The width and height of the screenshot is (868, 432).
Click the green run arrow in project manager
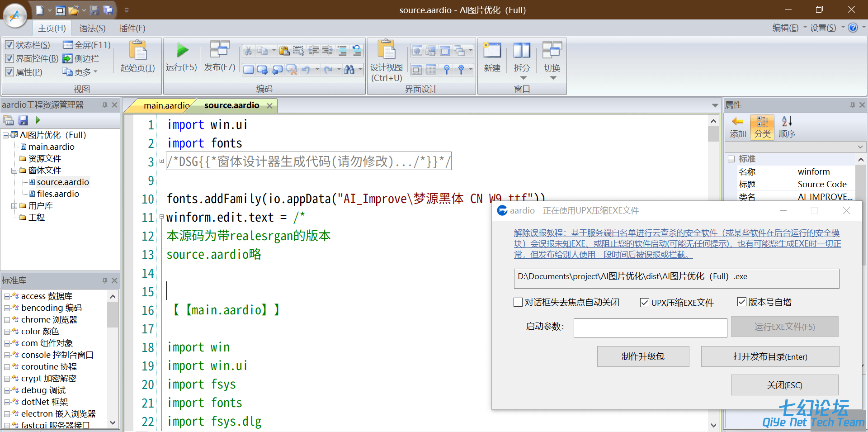pyautogui.click(x=38, y=120)
